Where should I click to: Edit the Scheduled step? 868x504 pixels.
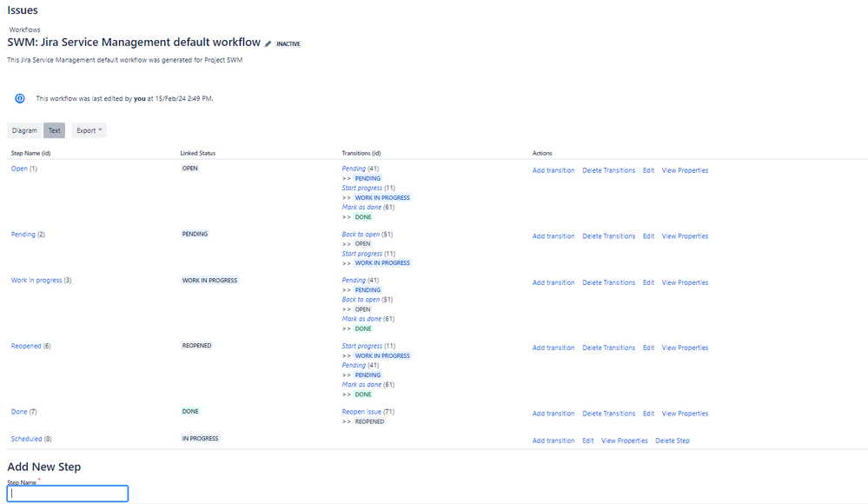[x=588, y=441]
